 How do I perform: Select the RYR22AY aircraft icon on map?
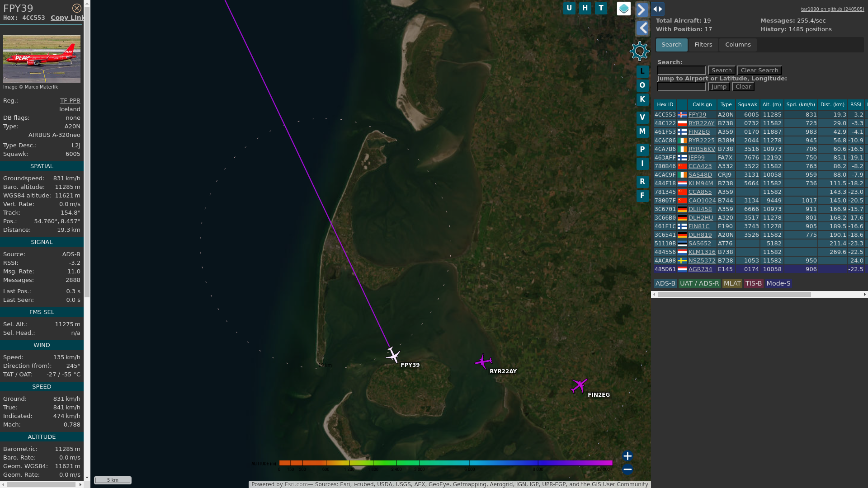point(483,361)
